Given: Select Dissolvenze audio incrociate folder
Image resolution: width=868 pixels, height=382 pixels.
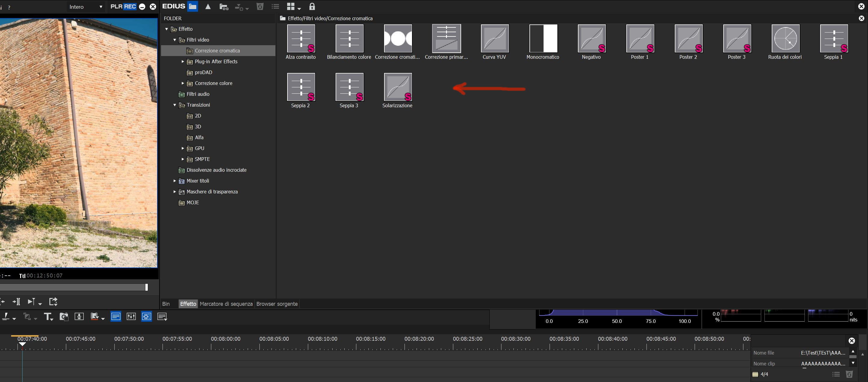Looking at the screenshot, I should coord(216,170).
